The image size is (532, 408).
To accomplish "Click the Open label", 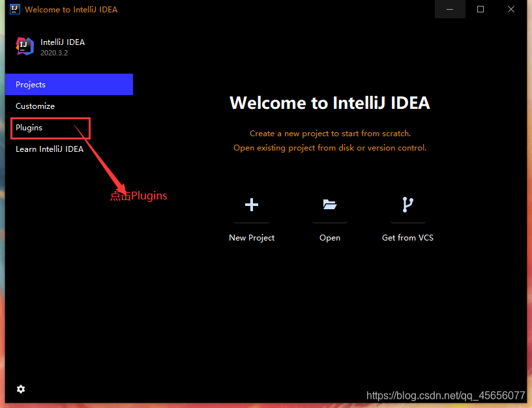I will pyautogui.click(x=330, y=238).
